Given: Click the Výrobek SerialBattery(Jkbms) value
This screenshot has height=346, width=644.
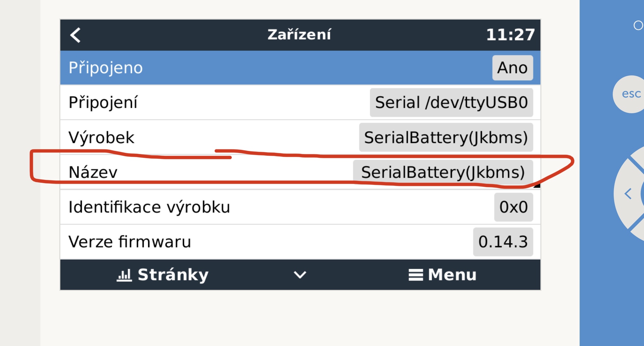Looking at the screenshot, I should point(446,138).
